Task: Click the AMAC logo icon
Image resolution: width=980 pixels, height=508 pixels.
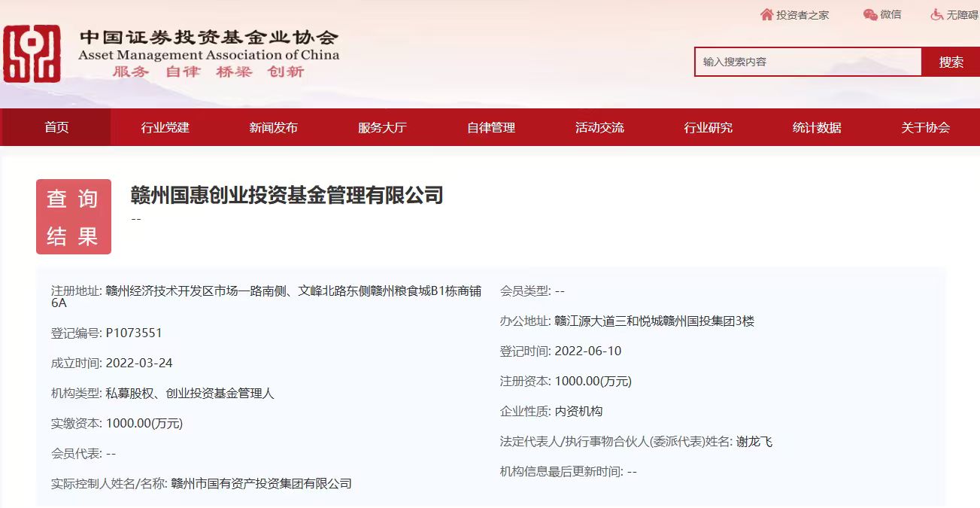Action: point(32,54)
